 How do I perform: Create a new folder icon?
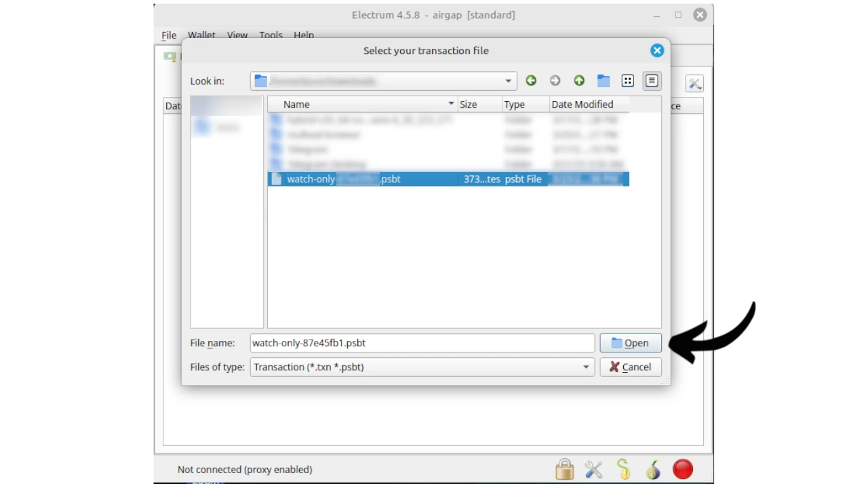coord(604,81)
